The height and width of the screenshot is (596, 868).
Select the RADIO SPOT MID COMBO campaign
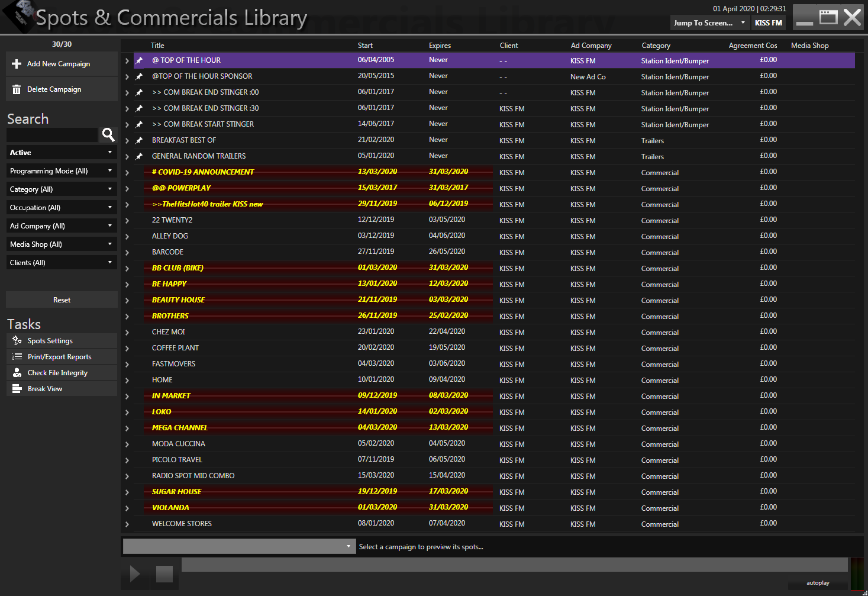coord(494,476)
